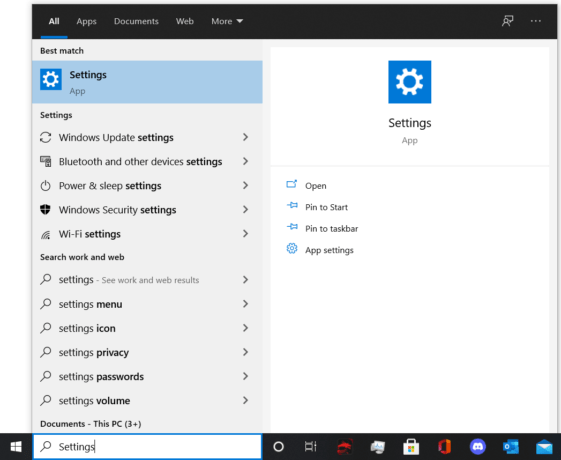
Task: Switch to the Web tab
Action: 185,21
